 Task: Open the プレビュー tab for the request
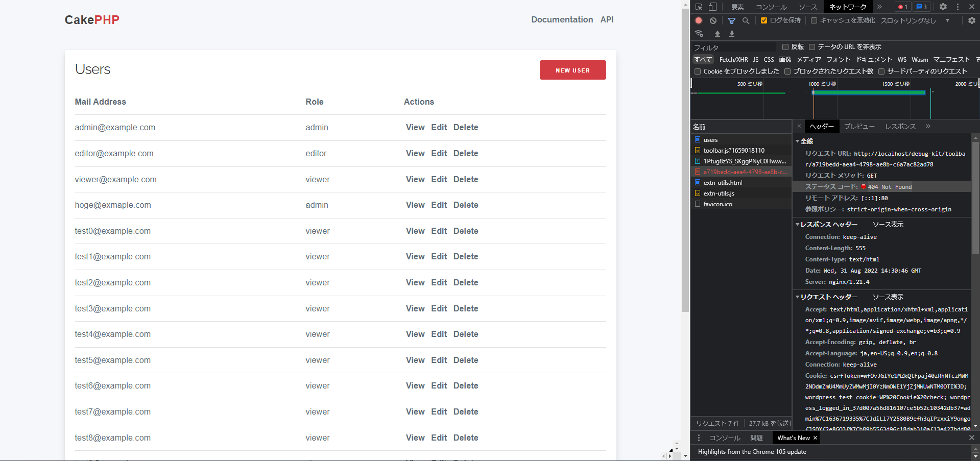(859, 126)
